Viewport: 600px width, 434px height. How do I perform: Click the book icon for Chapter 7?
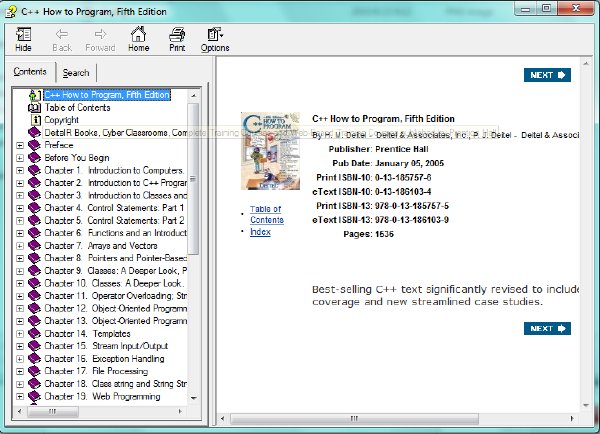tap(34, 245)
